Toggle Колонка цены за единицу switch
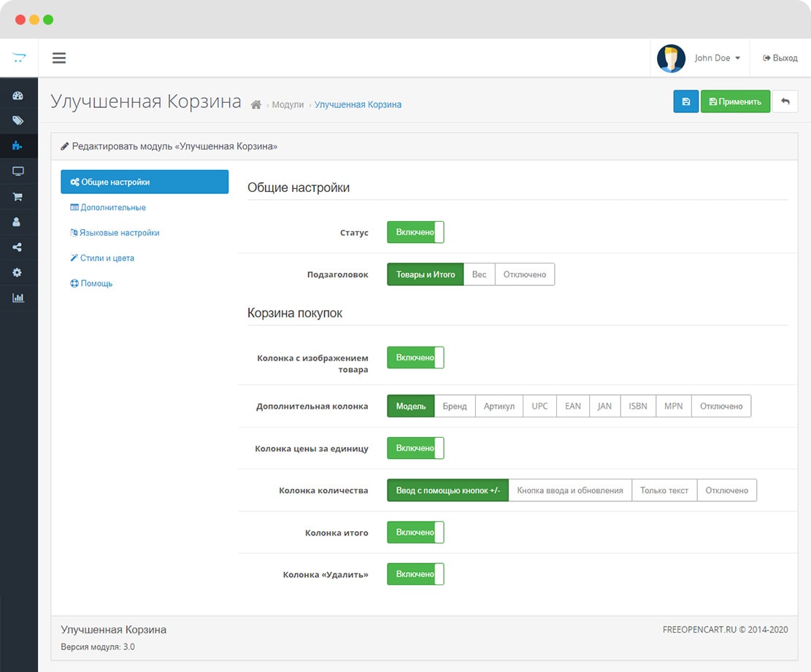The image size is (811, 672). tap(415, 448)
